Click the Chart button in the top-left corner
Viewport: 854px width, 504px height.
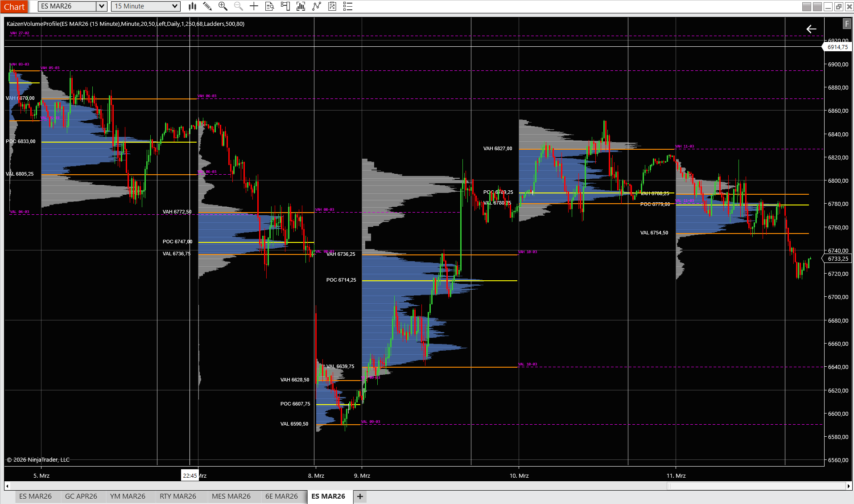(15, 6)
